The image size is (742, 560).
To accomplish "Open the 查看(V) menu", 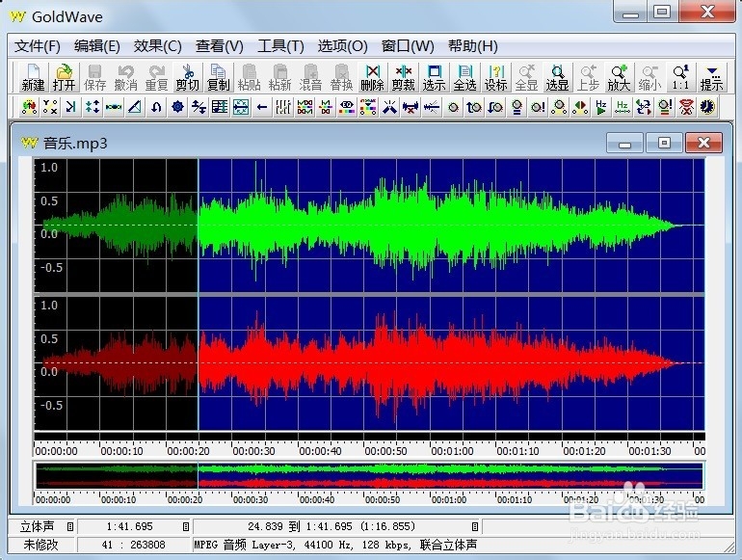I will [x=220, y=46].
